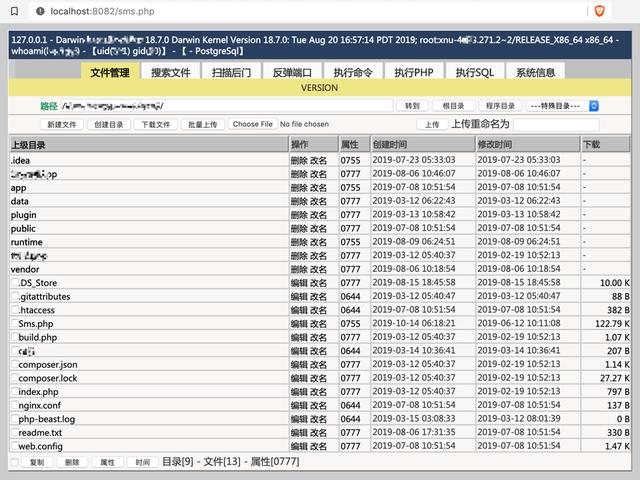Open the 执行SQL tab

(x=474, y=73)
